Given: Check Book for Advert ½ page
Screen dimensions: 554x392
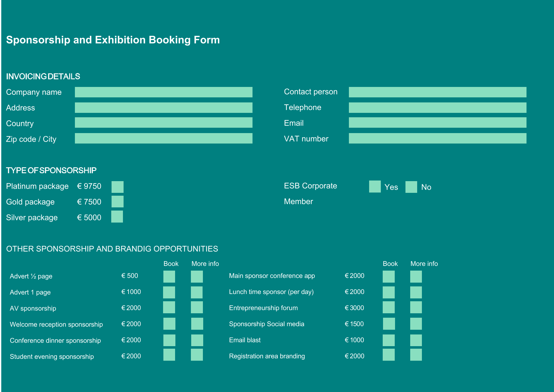Looking at the screenshot, I should (x=169, y=277).
